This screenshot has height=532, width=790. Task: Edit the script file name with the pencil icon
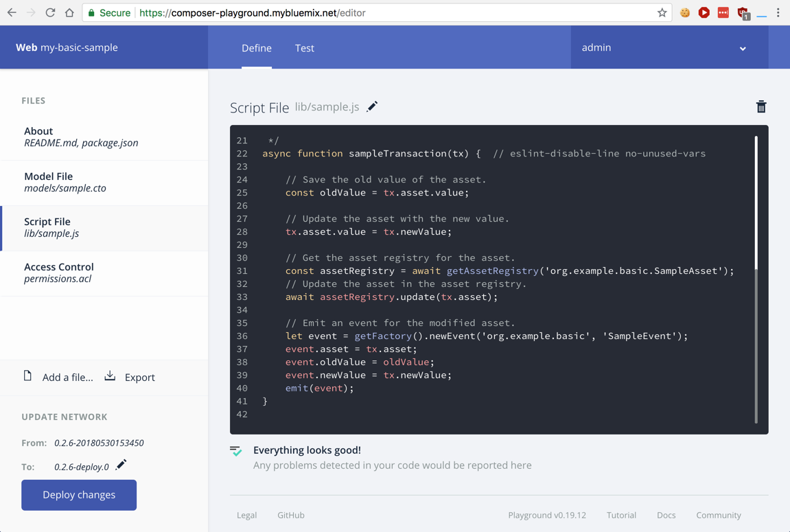[x=372, y=106]
